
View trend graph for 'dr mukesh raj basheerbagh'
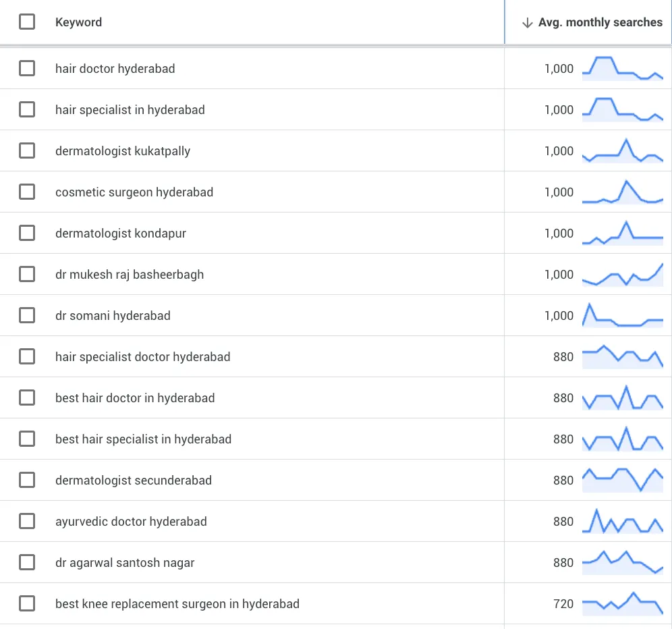tap(622, 274)
